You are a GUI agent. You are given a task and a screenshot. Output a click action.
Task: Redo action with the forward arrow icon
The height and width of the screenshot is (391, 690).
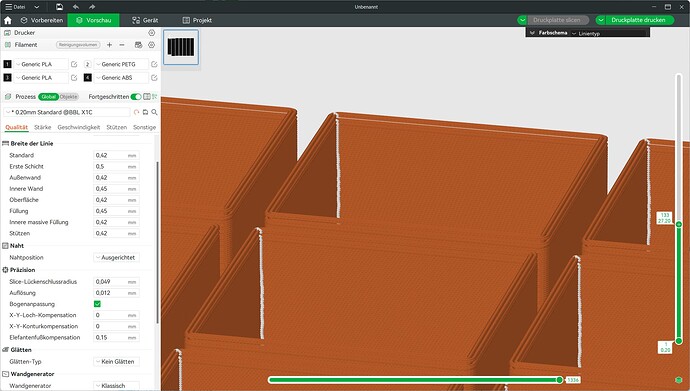pyautogui.click(x=92, y=7)
